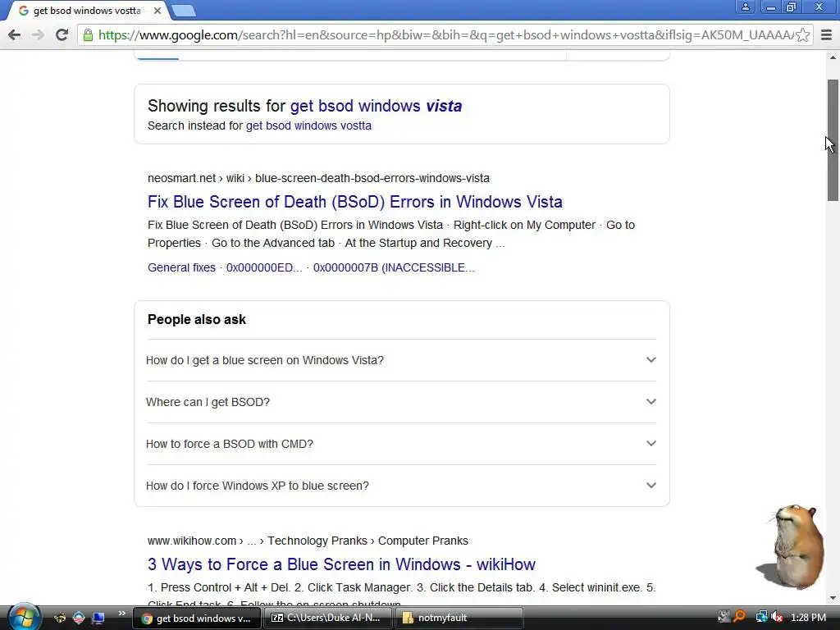Click the red-white-blue quick launch icon
Viewport: 840px width, 630px height.
coord(79,619)
